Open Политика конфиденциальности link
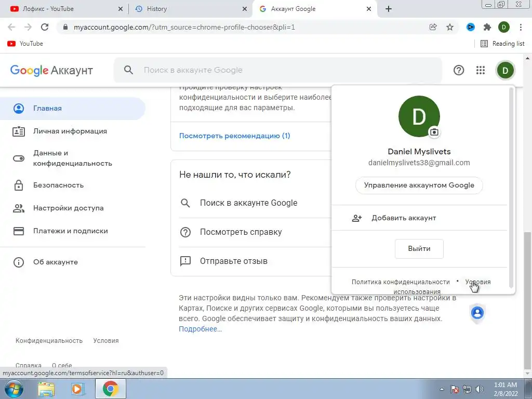The image size is (532, 399). coord(401,282)
